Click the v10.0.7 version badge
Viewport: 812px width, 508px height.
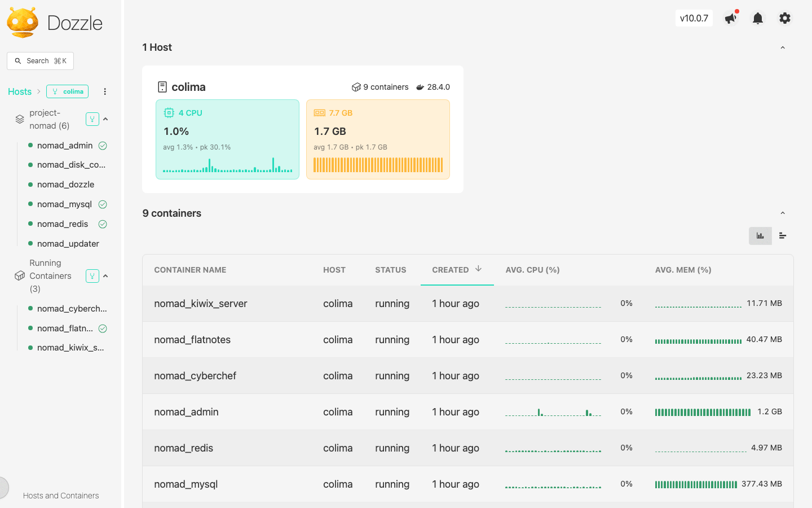694,18
